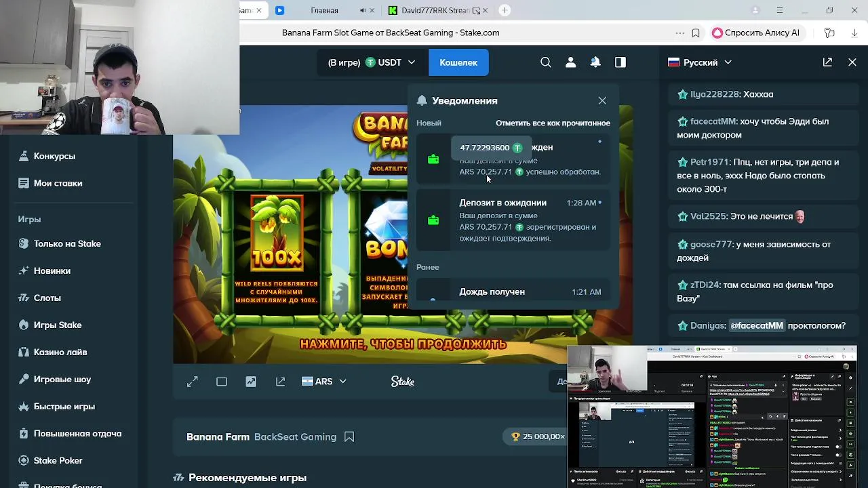Mark all notifications as read

coord(553,123)
